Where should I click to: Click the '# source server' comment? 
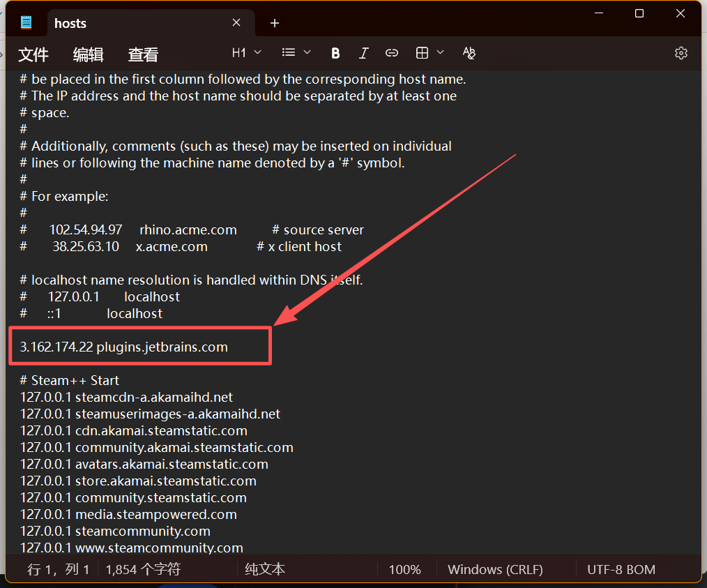pyautogui.click(x=318, y=230)
